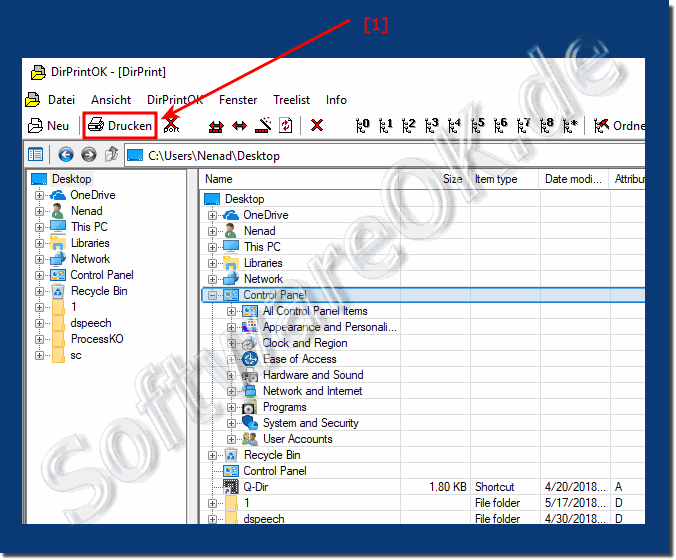
Task: Click tree expand level 7 icon
Action: [524, 125]
